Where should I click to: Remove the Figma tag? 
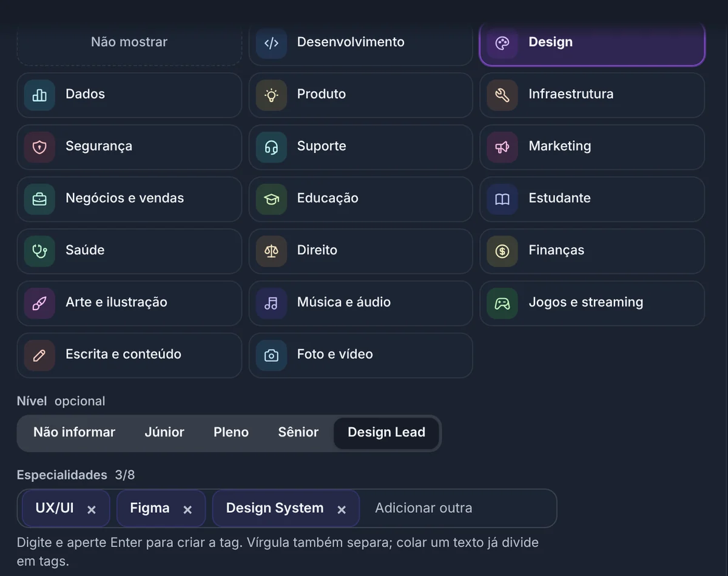(x=187, y=510)
